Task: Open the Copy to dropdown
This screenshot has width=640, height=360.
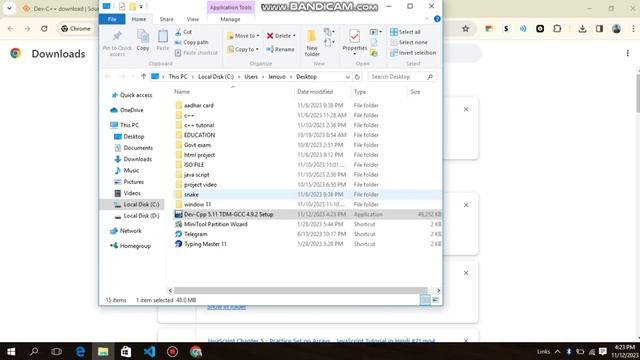Action: pos(243,49)
